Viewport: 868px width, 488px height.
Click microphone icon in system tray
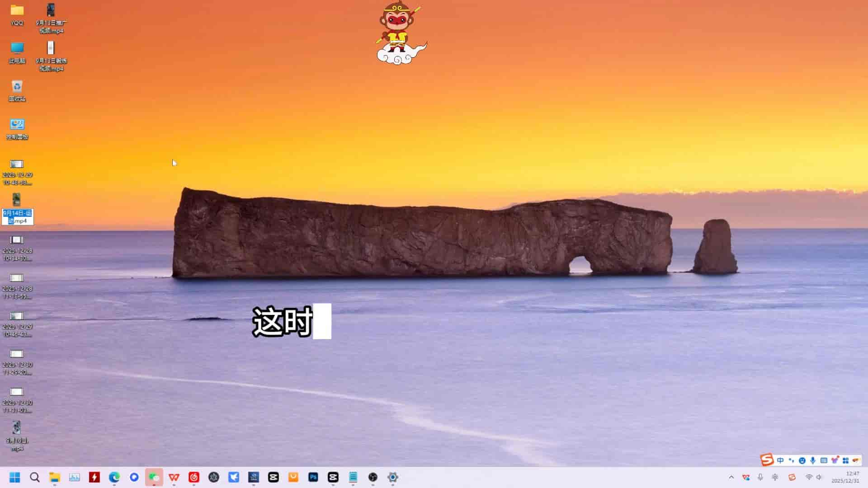[x=760, y=477]
